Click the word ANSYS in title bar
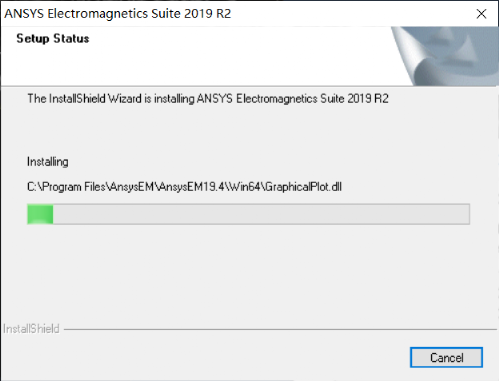 (x=24, y=14)
